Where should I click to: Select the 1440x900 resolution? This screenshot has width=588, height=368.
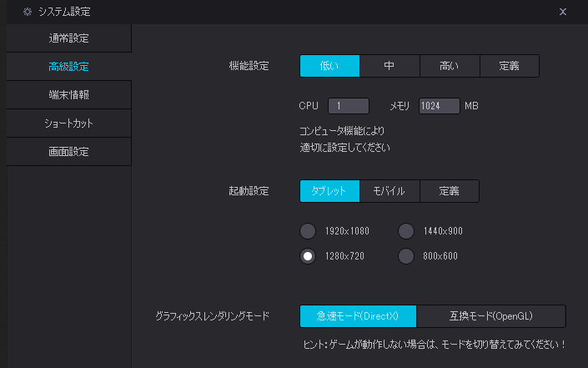click(406, 231)
